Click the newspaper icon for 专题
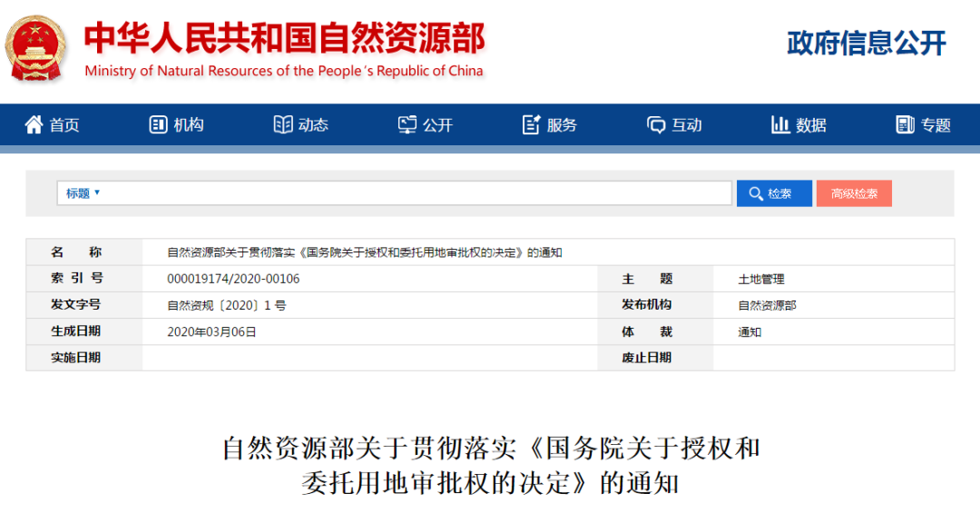This screenshot has height=513, width=980. pos(905,124)
